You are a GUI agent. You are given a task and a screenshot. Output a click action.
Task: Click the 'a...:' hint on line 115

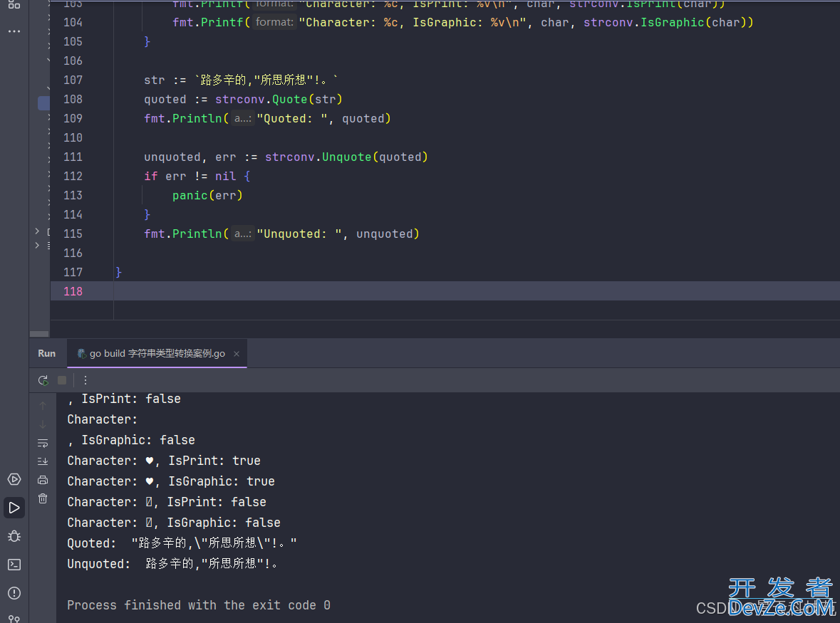pos(243,234)
